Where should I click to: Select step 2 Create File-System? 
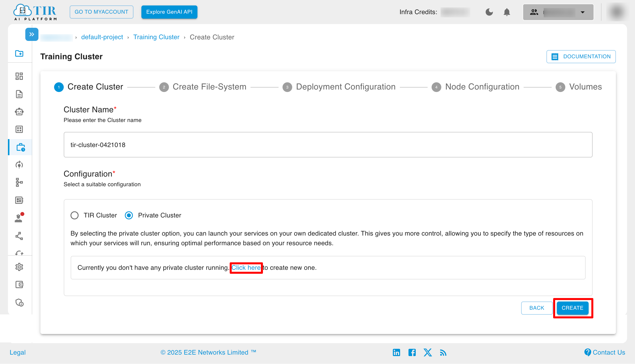click(x=203, y=87)
